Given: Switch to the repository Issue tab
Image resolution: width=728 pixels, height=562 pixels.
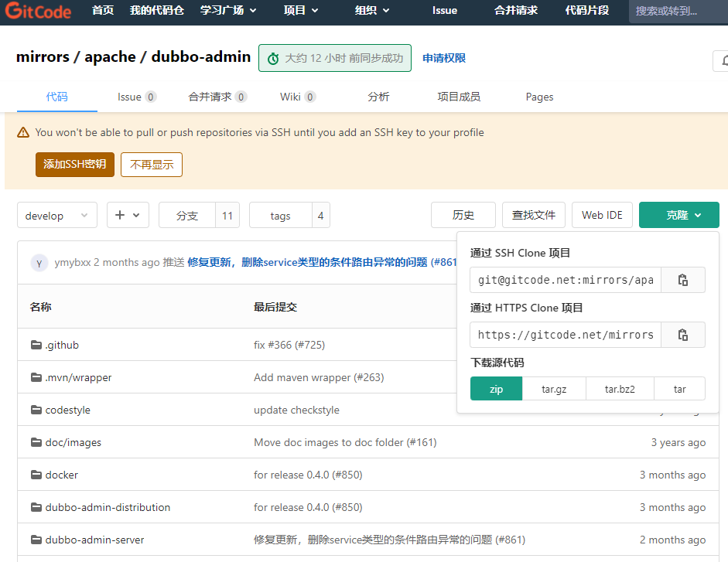Looking at the screenshot, I should pyautogui.click(x=136, y=97).
